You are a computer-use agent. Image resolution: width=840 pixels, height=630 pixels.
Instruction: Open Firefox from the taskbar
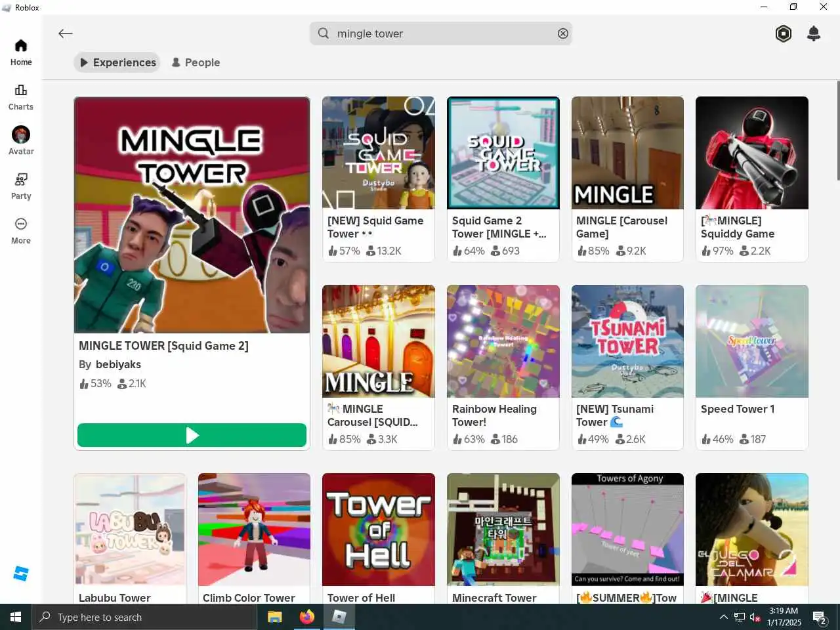[306, 617]
